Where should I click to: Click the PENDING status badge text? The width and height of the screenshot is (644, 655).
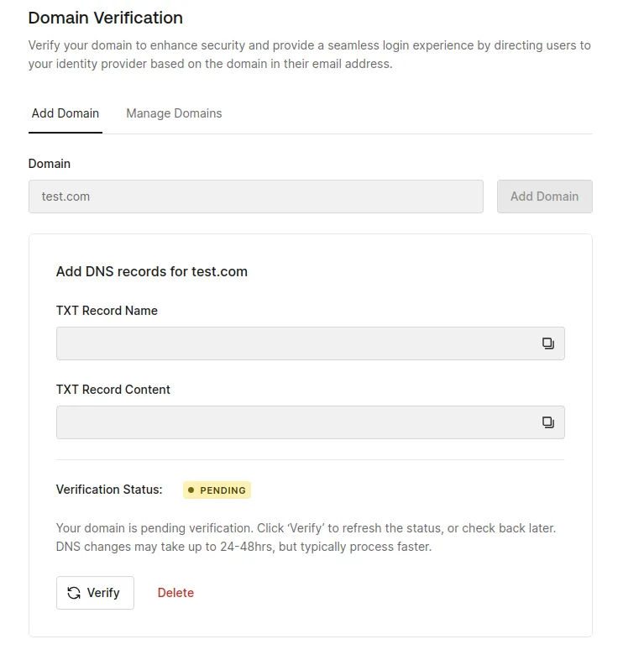(223, 490)
